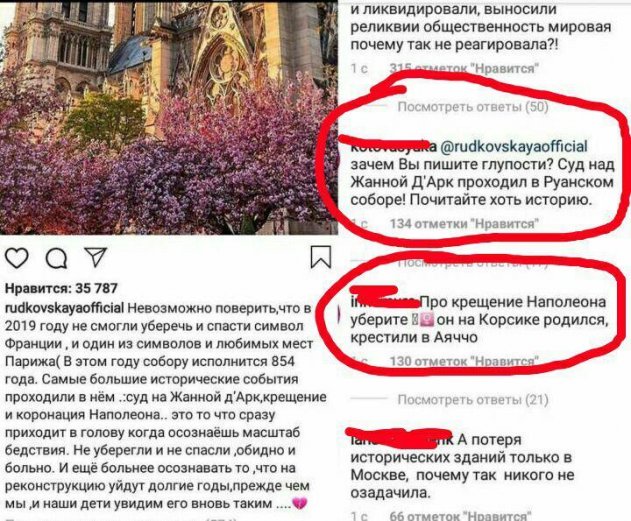
Task: Open @rudkovskayaofficial mention in comment
Action: [x=514, y=146]
